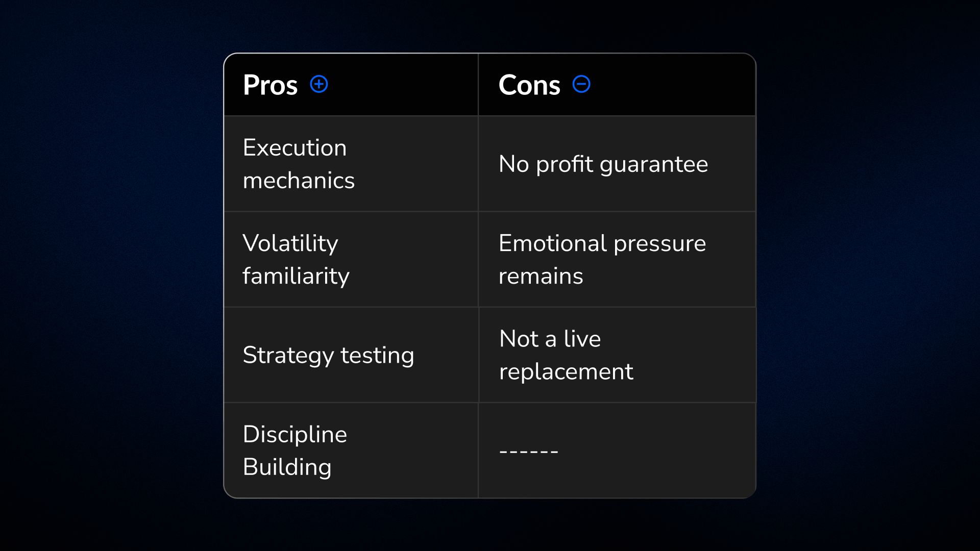The image size is (980, 551).
Task: Select the dashed placeholder in Cons column
Action: click(529, 452)
